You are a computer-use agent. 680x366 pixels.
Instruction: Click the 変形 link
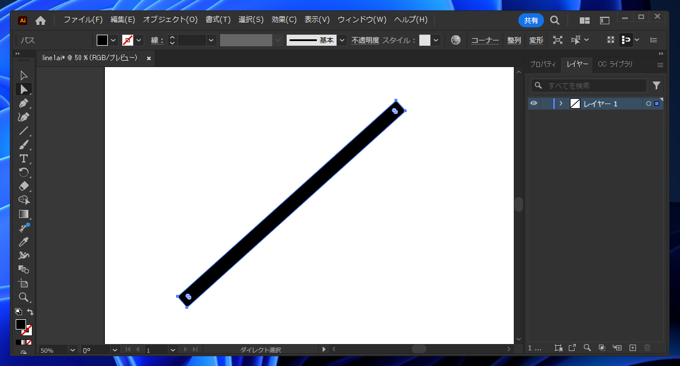point(536,40)
